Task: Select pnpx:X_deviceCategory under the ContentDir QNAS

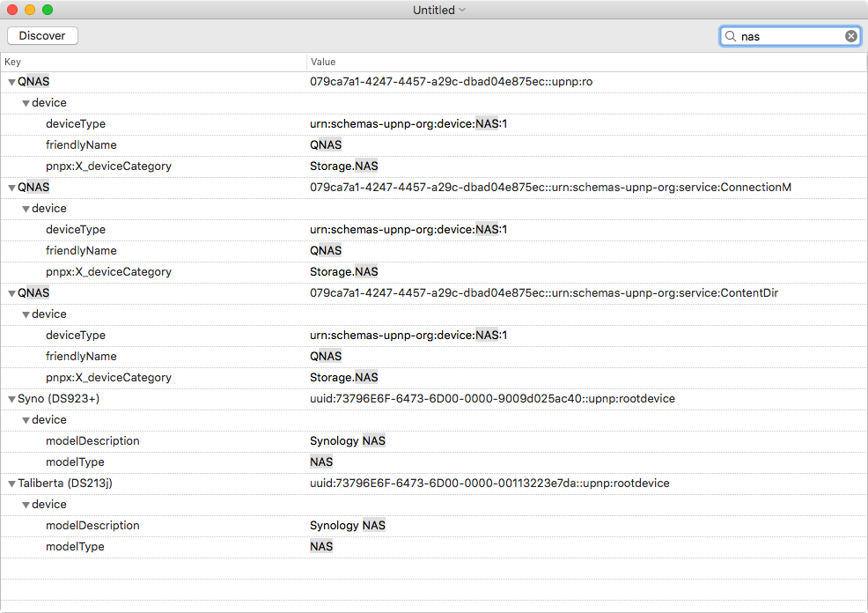Action: point(434,378)
